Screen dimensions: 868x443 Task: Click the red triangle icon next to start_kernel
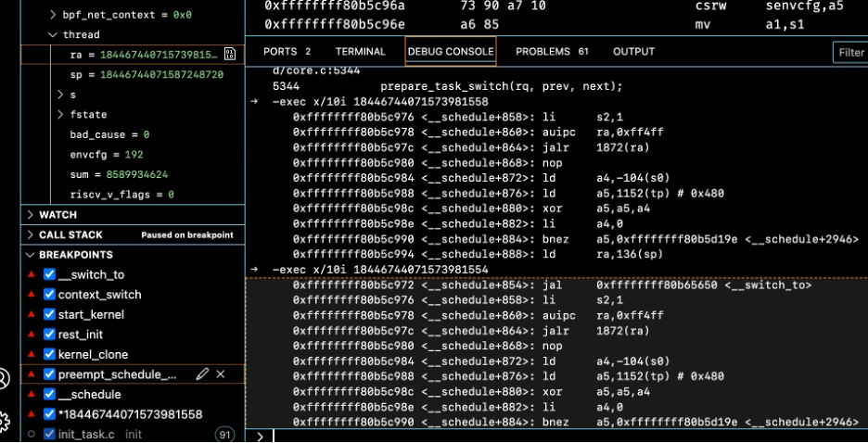click(32, 314)
